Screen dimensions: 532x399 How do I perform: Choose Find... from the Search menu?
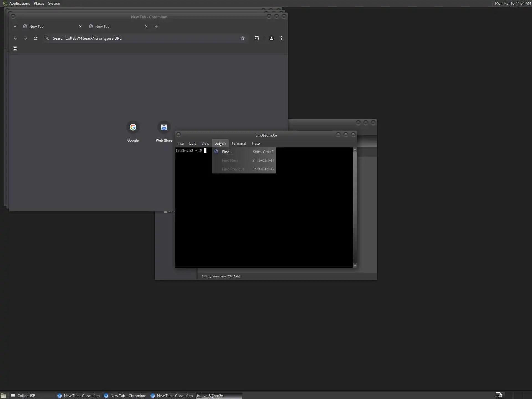(227, 152)
